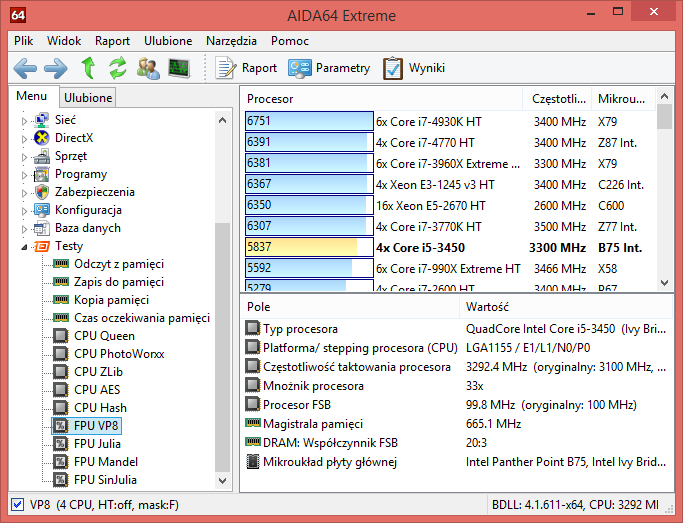Go up one level with green arrow

click(88, 68)
